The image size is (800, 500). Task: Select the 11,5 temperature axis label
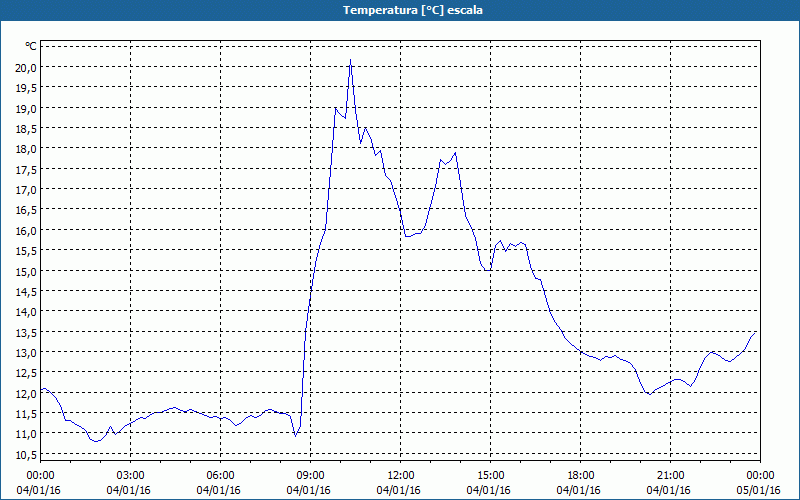pyautogui.click(x=27, y=414)
